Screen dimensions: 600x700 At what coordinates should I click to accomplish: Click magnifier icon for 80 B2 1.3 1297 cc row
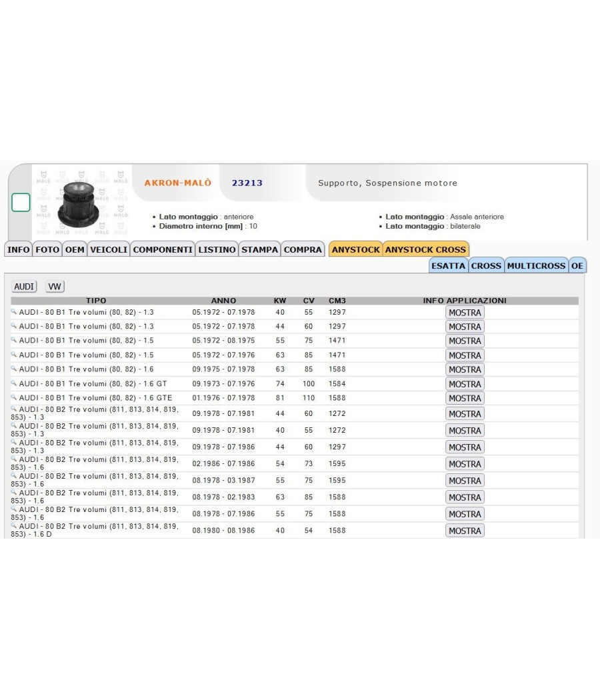click(14, 442)
